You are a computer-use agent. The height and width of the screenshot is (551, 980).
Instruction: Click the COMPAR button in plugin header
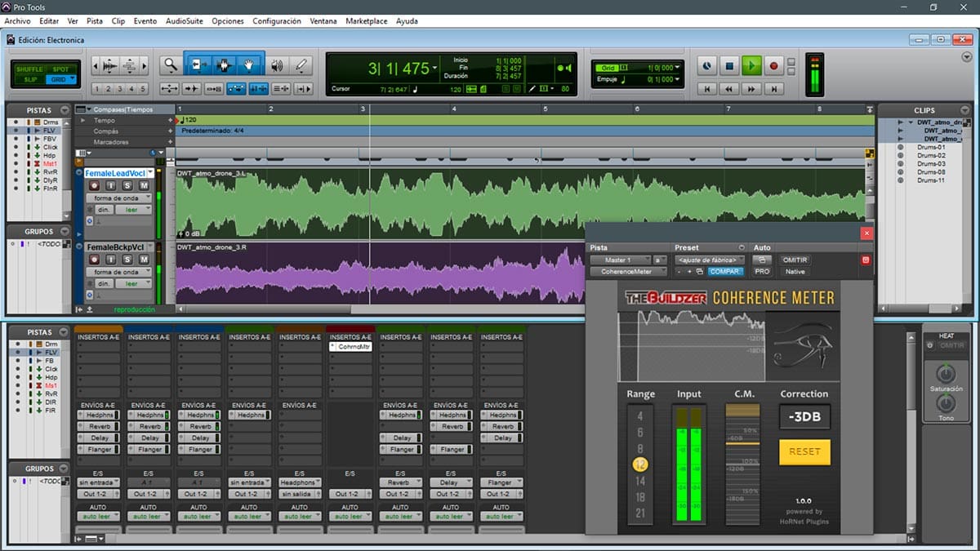pos(726,271)
